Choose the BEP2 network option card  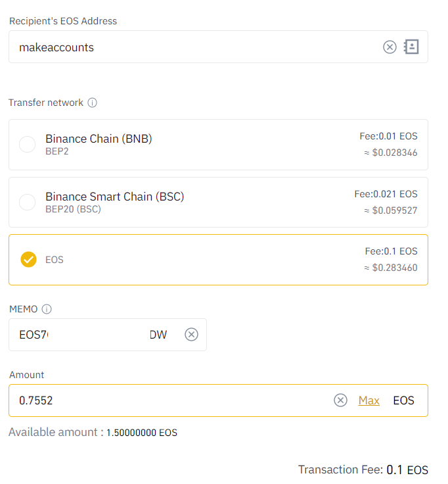(x=218, y=145)
